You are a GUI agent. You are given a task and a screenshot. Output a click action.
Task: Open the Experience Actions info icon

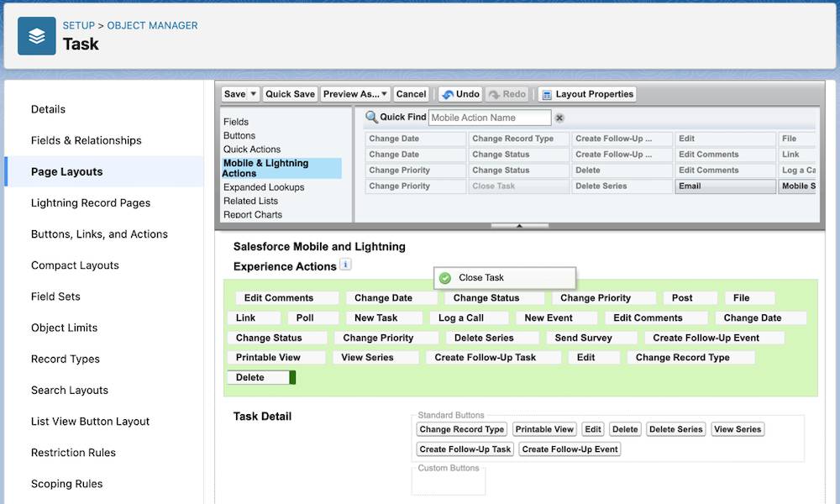(345, 264)
